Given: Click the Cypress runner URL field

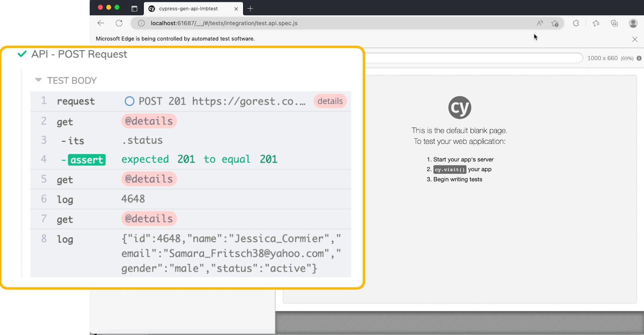Looking at the screenshot, I should 473,58.
